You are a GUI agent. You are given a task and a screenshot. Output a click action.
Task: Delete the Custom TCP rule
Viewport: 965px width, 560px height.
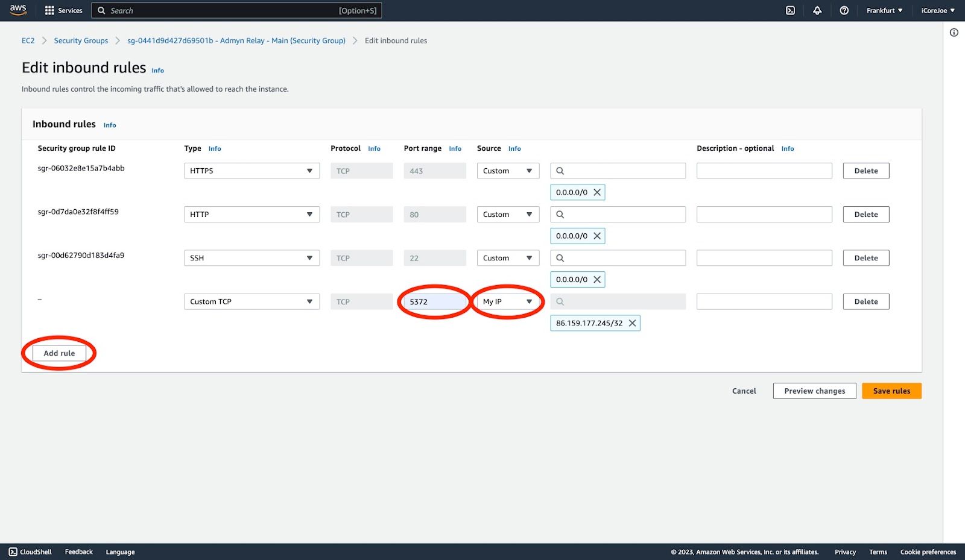(866, 301)
